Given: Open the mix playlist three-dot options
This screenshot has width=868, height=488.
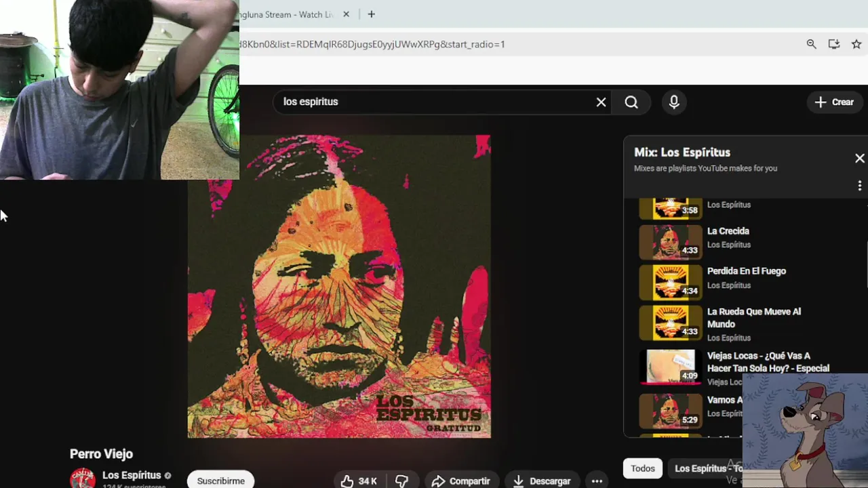Looking at the screenshot, I should 859,185.
